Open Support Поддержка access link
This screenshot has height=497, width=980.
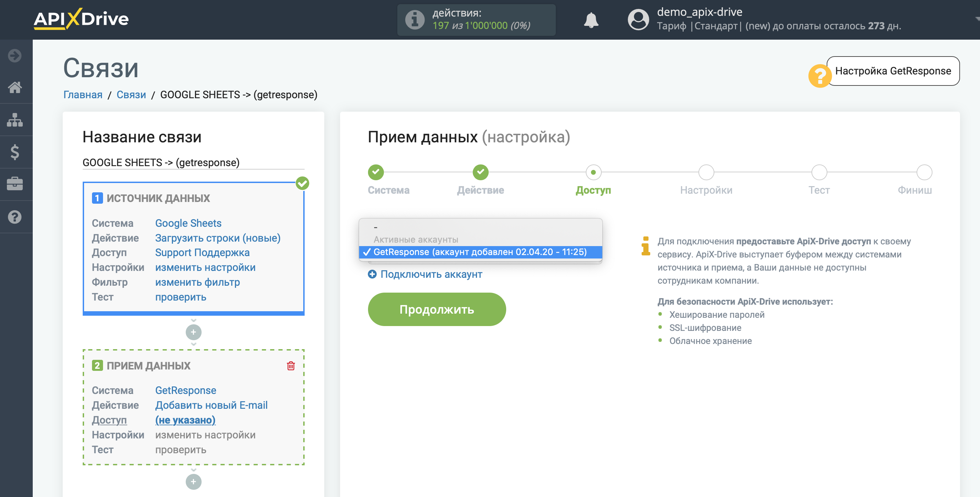[x=202, y=253]
